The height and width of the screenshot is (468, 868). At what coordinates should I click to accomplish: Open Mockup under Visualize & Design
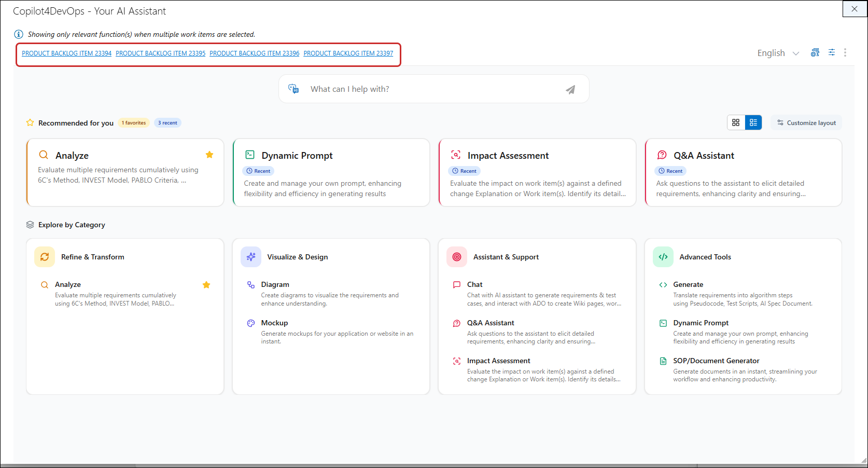click(x=274, y=323)
